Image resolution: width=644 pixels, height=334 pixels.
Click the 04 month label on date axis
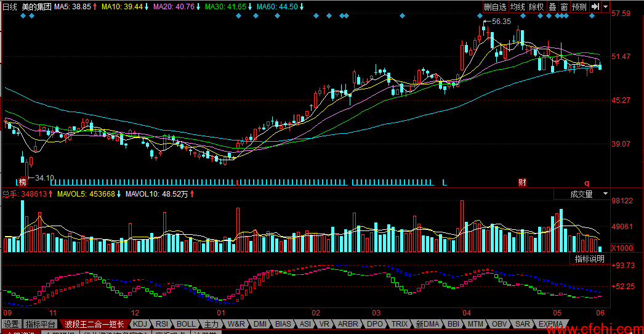point(467,312)
